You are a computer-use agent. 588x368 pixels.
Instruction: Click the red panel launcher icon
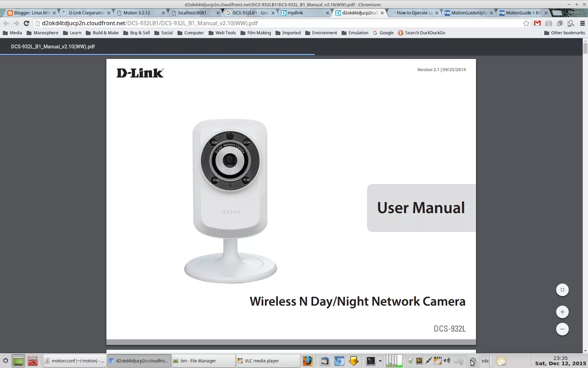click(x=33, y=361)
